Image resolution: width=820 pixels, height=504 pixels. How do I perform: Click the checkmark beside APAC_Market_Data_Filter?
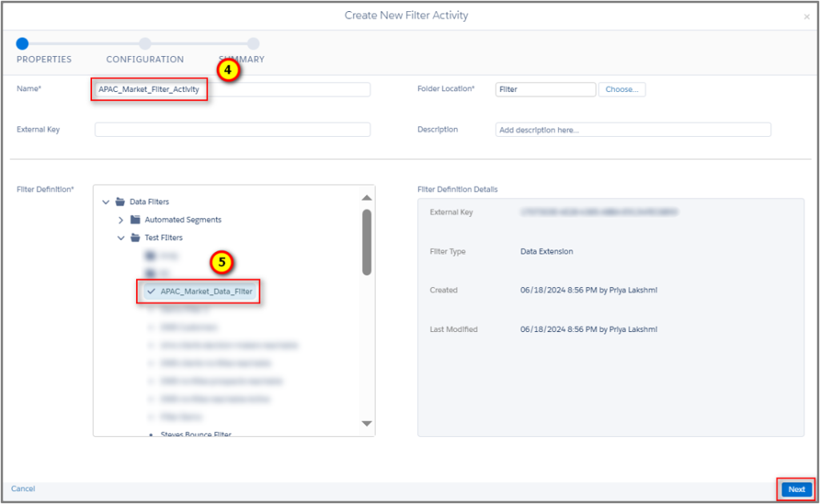pos(151,291)
